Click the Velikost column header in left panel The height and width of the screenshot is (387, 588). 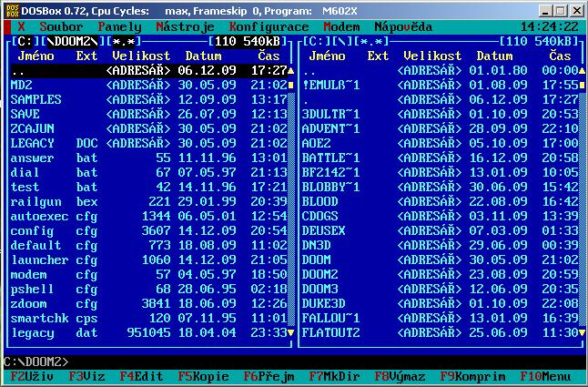pos(141,56)
